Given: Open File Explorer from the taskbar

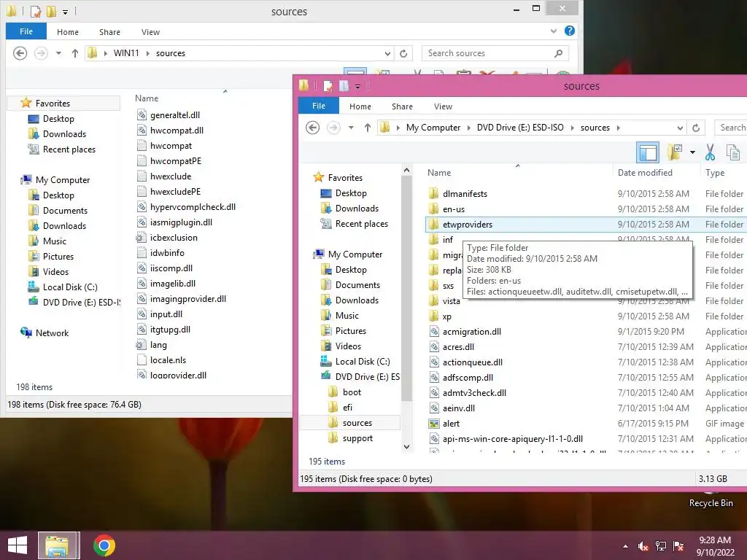Looking at the screenshot, I should pyautogui.click(x=57, y=545).
